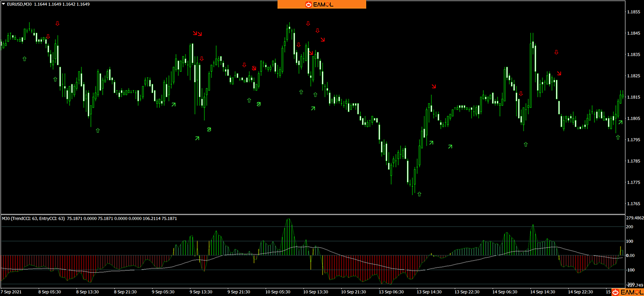Image resolution: width=644 pixels, height=296 pixels.
Task: Select red diagonal arrow above 13 Sep 14:30 candle
Action: point(434,86)
